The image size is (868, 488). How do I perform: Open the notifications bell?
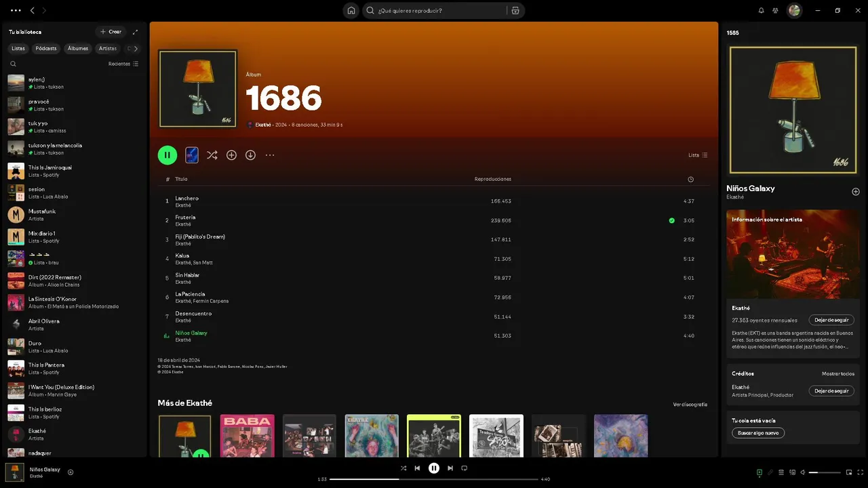(761, 11)
